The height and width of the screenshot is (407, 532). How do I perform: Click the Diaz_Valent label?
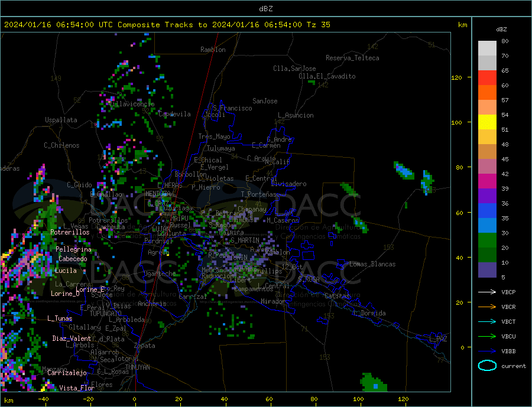coord(72,338)
